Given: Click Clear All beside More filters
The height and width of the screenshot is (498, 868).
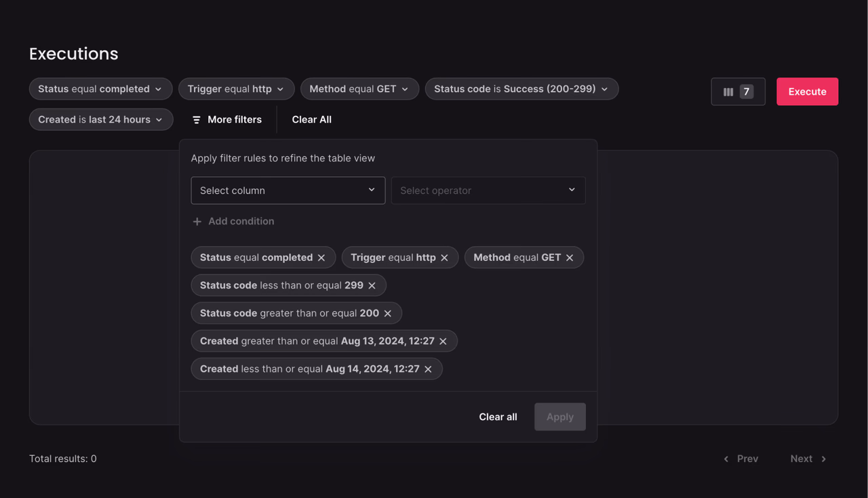Looking at the screenshot, I should 312,119.
